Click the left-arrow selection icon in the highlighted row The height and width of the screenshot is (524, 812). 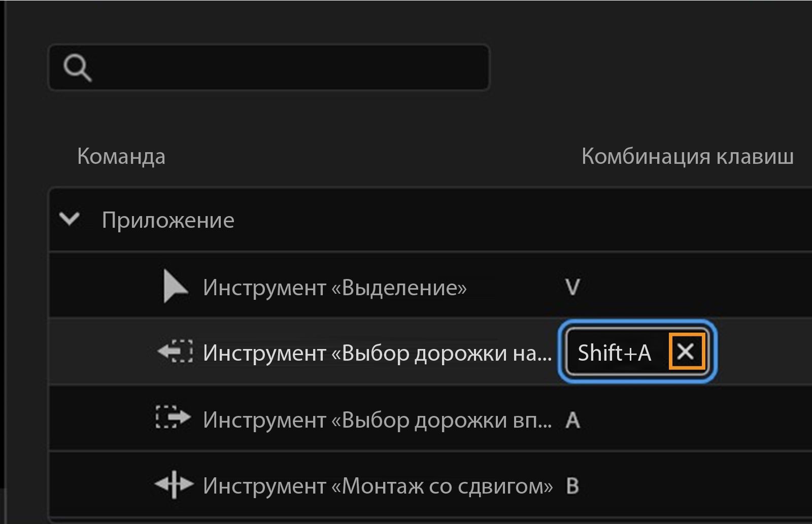click(174, 352)
